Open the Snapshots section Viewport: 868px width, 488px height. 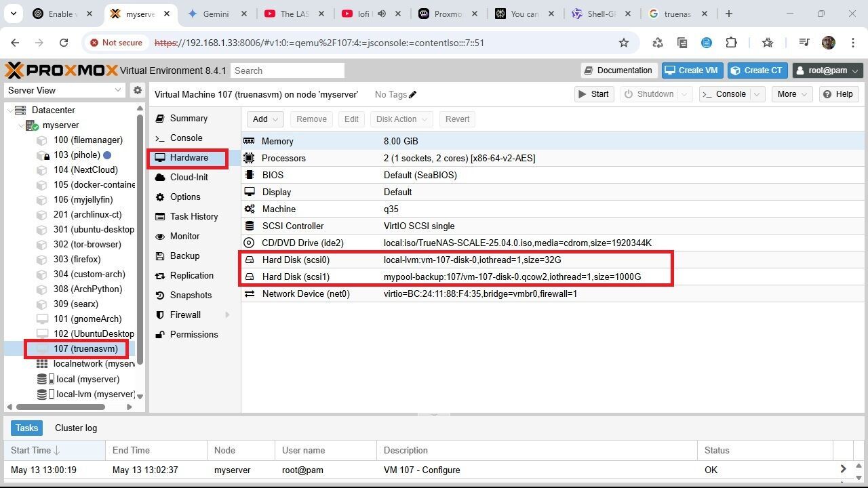click(191, 295)
